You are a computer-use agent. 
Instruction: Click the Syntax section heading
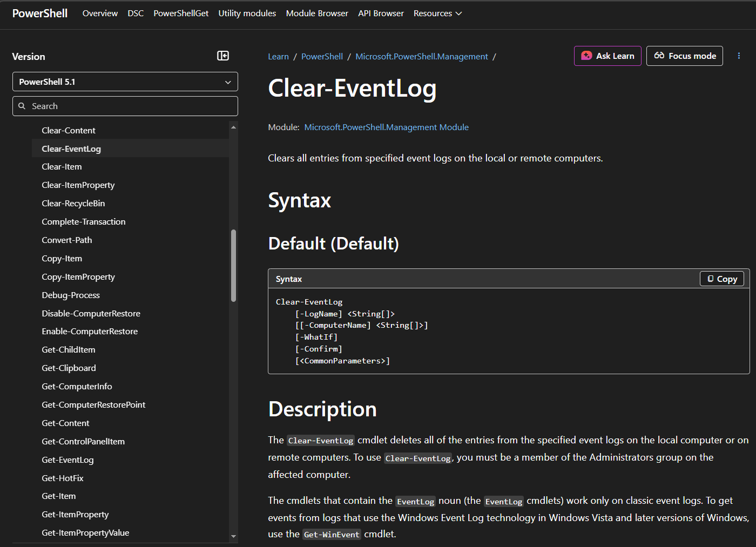click(300, 200)
